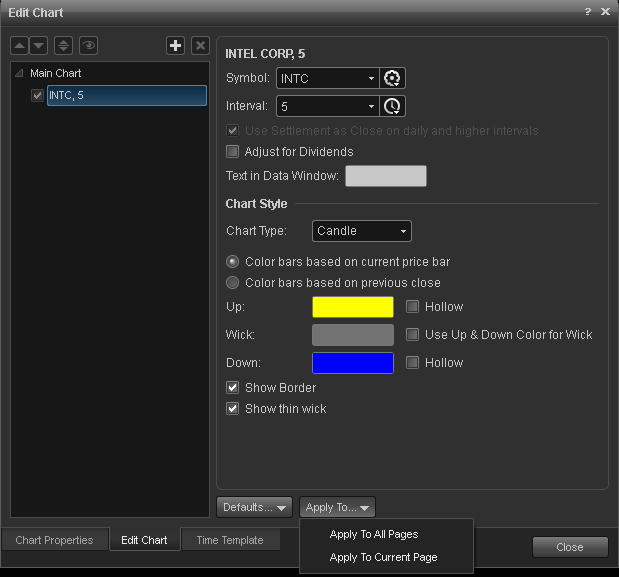Image resolution: width=619 pixels, height=577 pixels.
Task: Enable Hollow checkbox for Down bars
Action: tap(413, 363)
